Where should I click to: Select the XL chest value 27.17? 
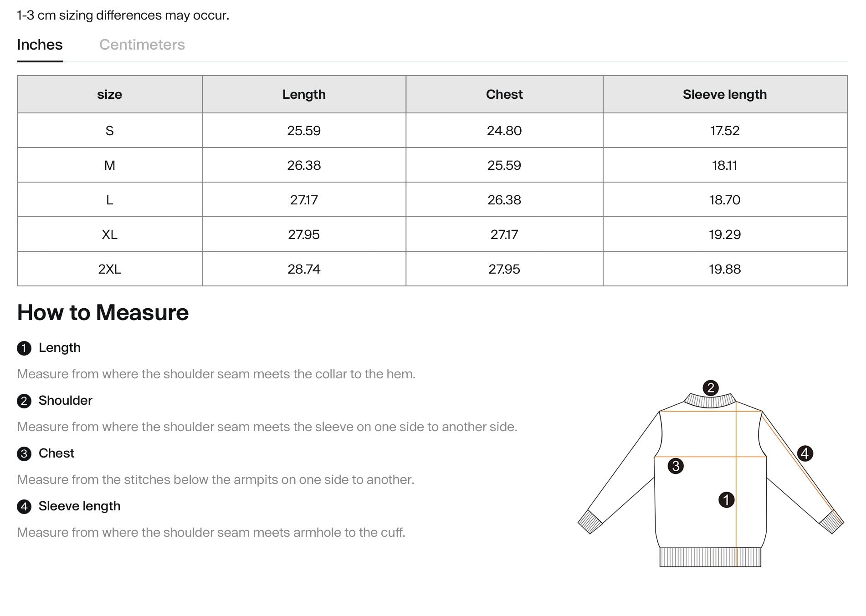tap(504, 234)
